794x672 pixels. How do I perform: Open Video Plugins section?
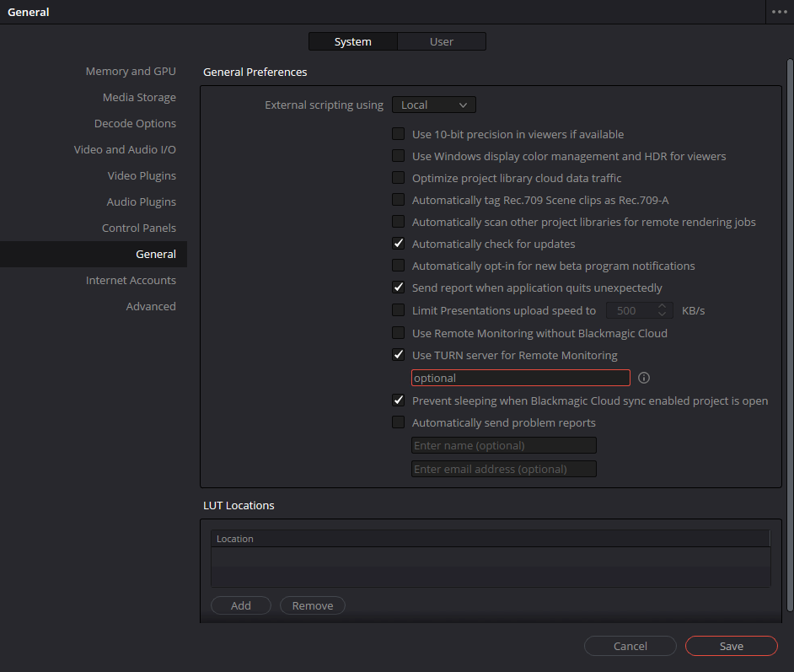coord(142,175)
